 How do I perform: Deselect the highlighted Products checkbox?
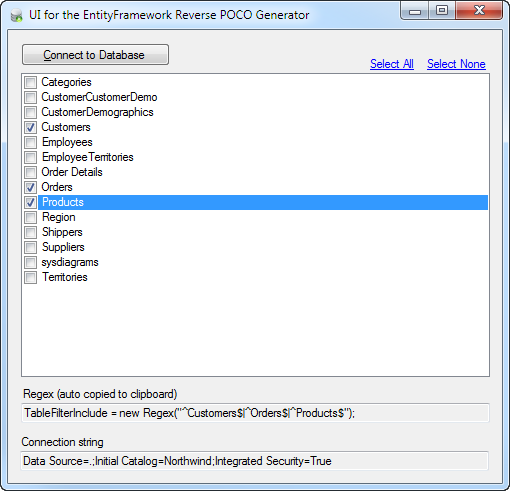click(x=31, y=202)
